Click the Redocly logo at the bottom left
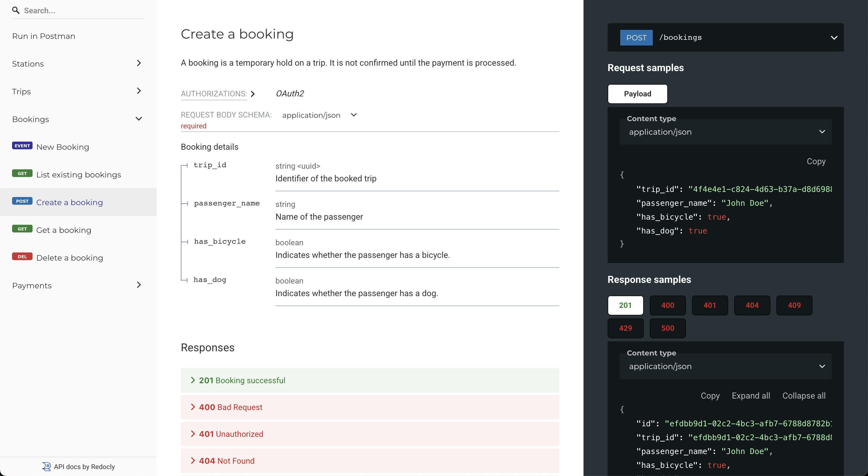 tap(46, 467)
